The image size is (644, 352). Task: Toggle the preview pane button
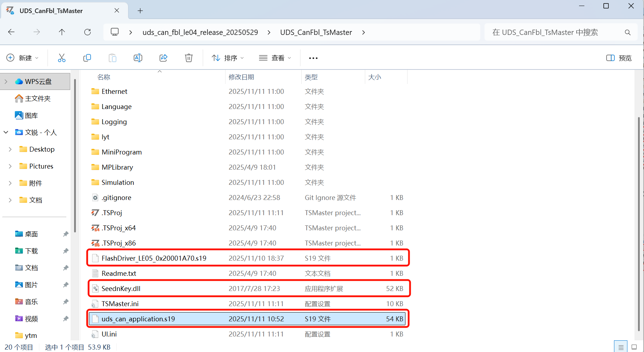[619, 58]
